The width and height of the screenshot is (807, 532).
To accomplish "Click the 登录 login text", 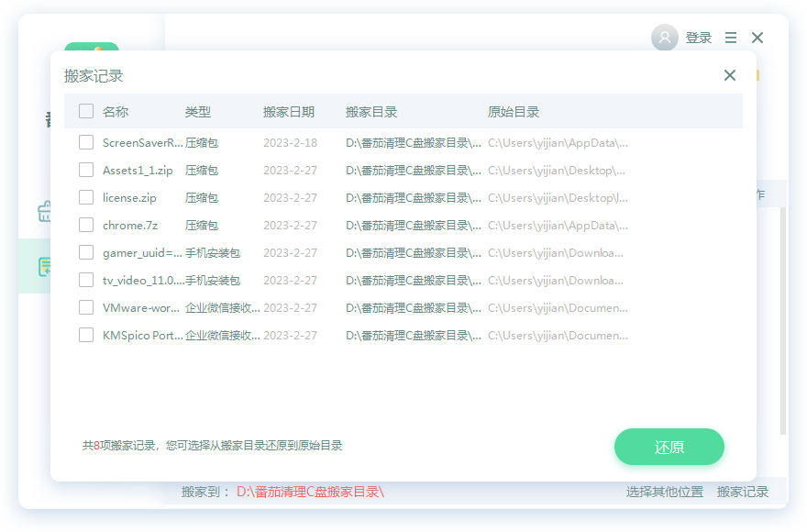I will coord(698,38).
